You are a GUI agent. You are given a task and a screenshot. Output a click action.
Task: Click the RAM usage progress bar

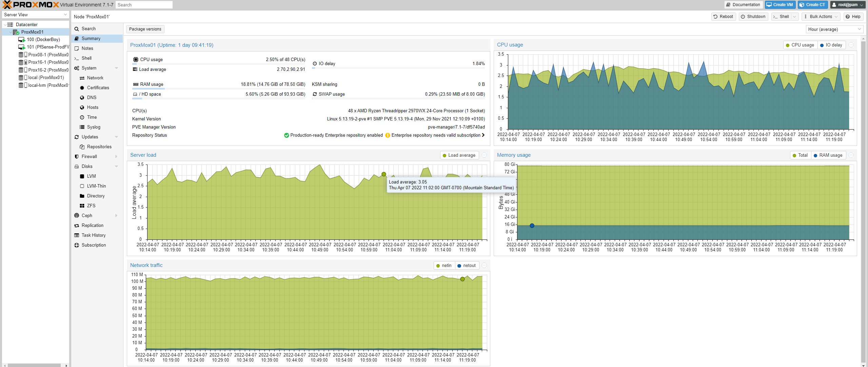219,89
